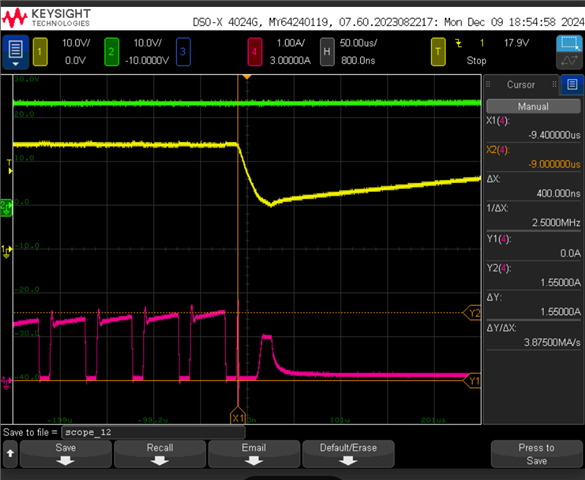Click channel 2 -10.0000V offset value
Screen dimensions: 585x480
147,60
